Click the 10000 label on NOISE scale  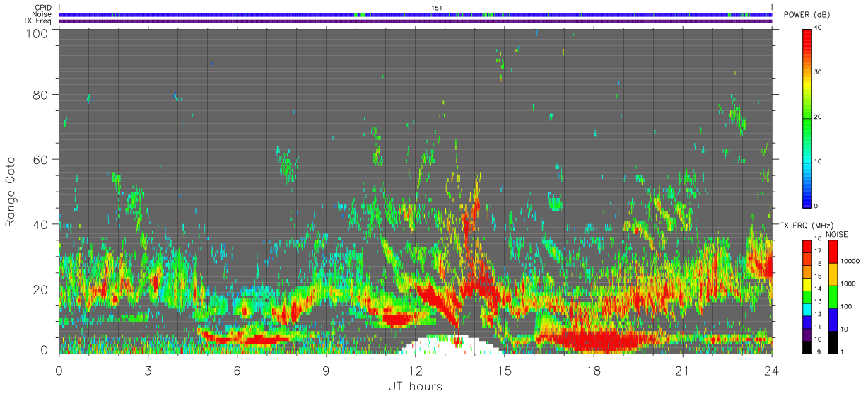[850, 262]
